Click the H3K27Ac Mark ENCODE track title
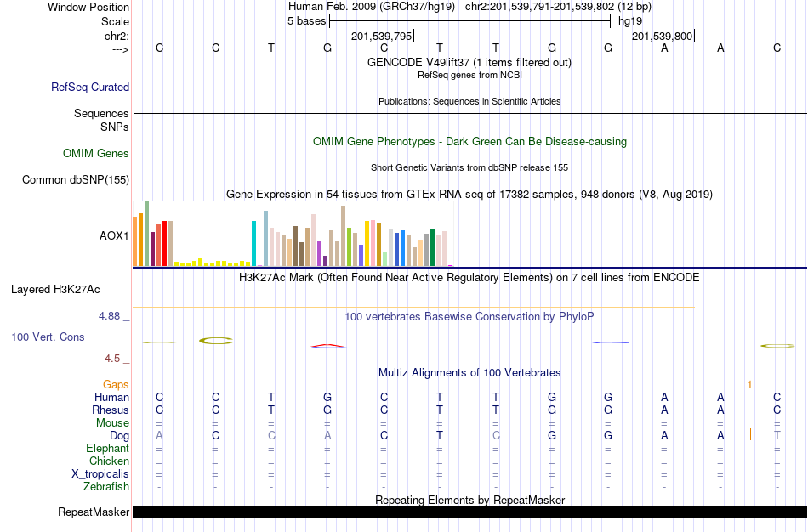Screen dimensions: 808x532 pyautogui.click(x=469, y=278)
